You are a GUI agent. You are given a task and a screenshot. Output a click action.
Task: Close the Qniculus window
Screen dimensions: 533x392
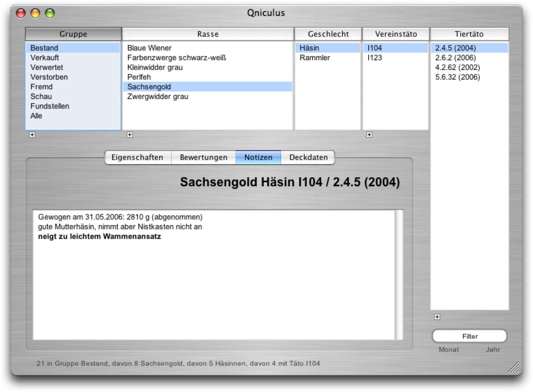pyautogui.click(x=21, y=13)
